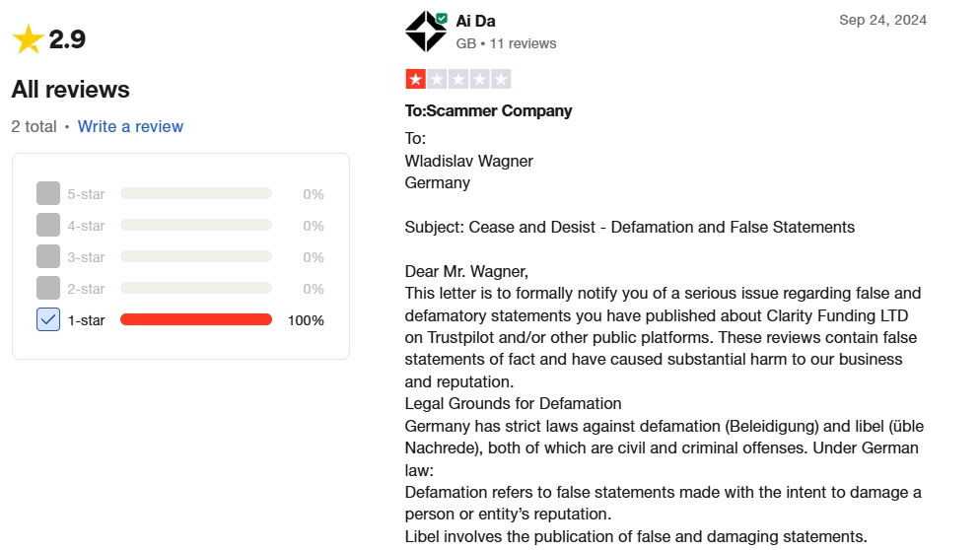Click the red 1-star percentage bar

(x=196, y=319)
